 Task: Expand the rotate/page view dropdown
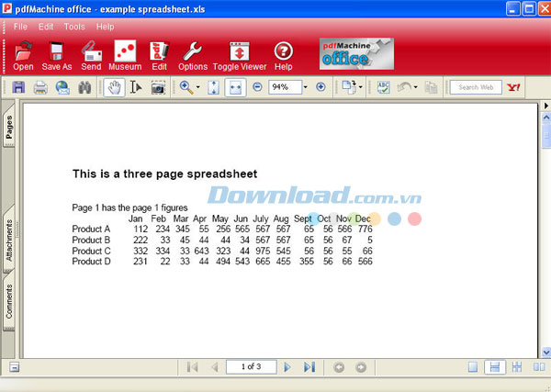[360, 88]
